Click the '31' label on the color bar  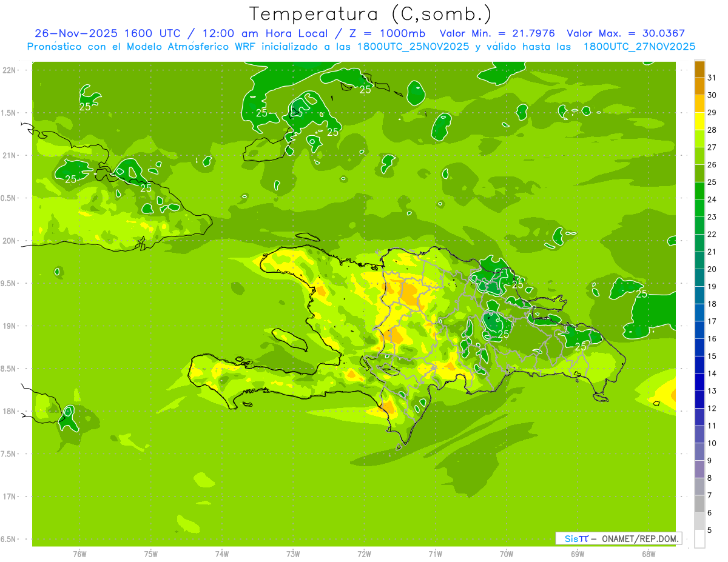click(712, 78)
